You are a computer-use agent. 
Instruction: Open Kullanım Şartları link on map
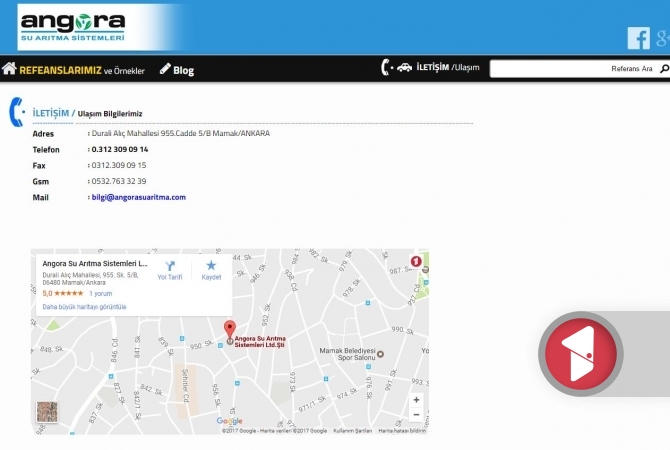(x=353, y=431)
